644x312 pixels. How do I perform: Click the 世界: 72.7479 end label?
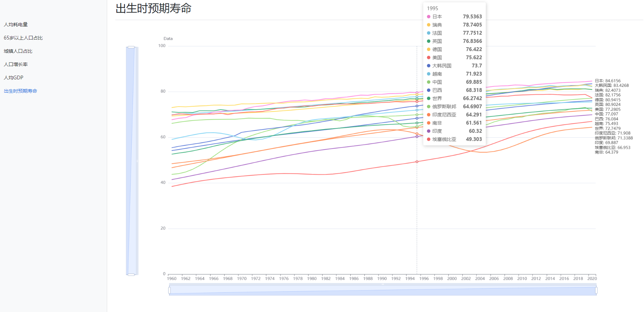(608, 129)
